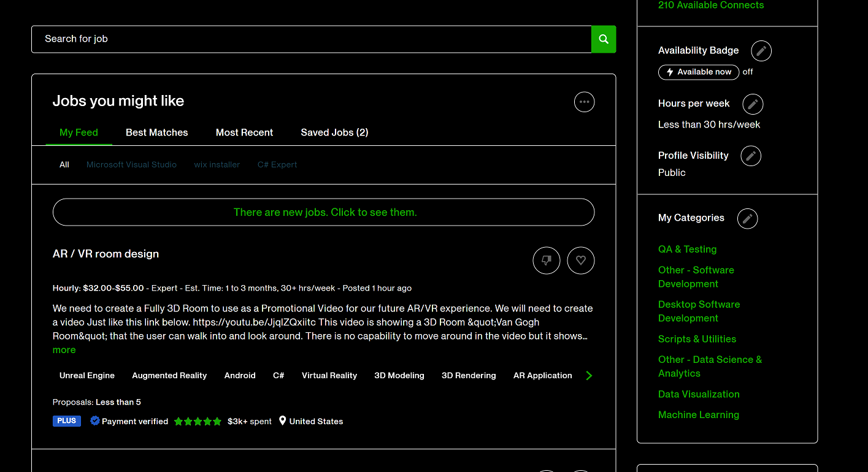This screenshot has height=472, width=868.
Task: Edit the Availability Badge via its pencil icon
Action: click(761, 51)
